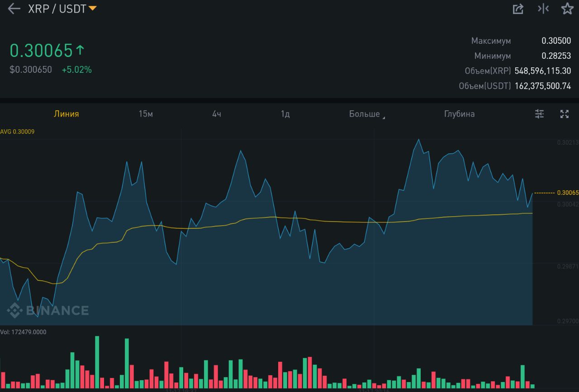Open the Глубина depth view
Screen dimensions: 579x392
pyautogui.click(x=459, y=114)
